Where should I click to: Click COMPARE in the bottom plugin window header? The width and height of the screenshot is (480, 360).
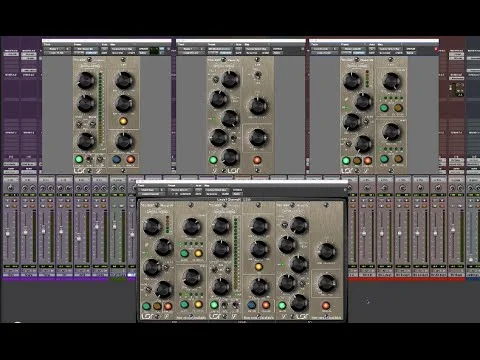[x=185, y=194]
